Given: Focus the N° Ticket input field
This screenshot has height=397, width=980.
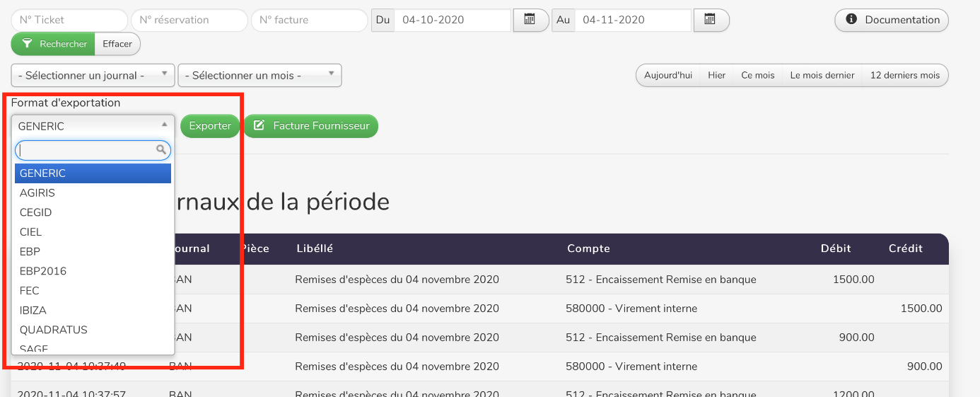Looking at the screenshot, I should point(69,20).
